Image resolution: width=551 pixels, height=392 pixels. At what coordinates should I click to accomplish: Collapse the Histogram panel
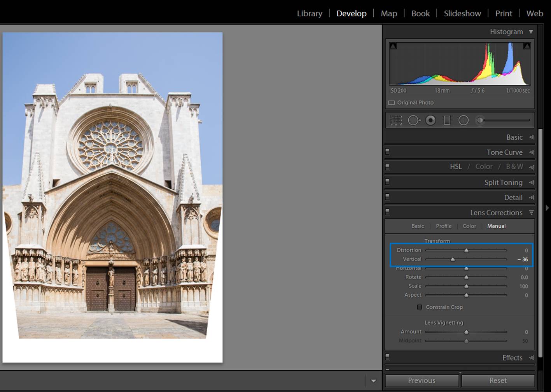tap(531, 32)
